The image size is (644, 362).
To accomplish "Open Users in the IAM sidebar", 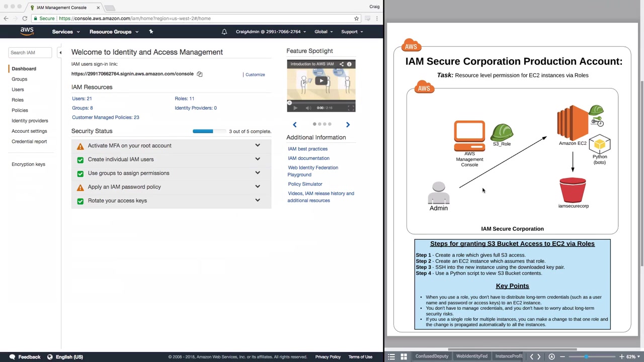I will tap(18, 89).
